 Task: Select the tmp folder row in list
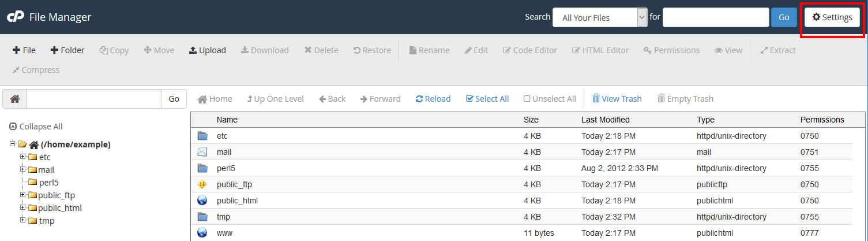click(223, 217)
